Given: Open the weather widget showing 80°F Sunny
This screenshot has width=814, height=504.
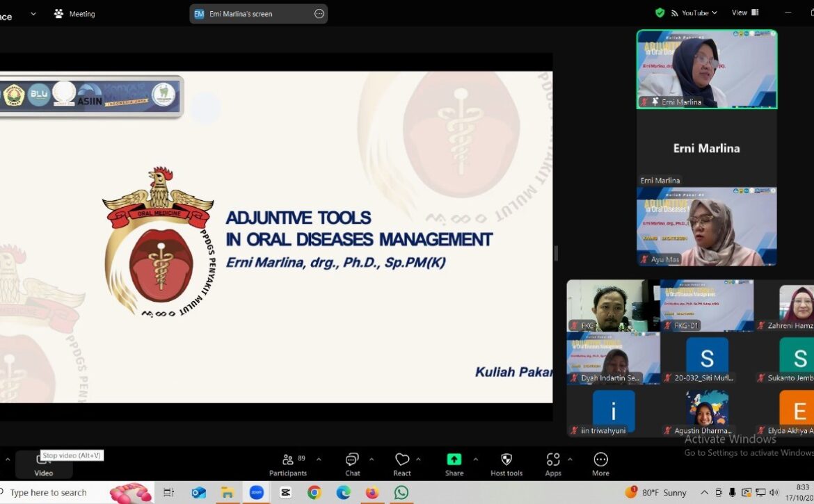Looking at the screenshot, I should (x=656, y=493).
